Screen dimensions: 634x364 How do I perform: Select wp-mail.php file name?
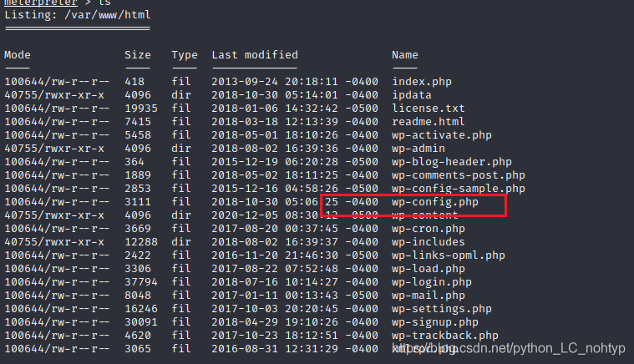click(x=429, y=296)
